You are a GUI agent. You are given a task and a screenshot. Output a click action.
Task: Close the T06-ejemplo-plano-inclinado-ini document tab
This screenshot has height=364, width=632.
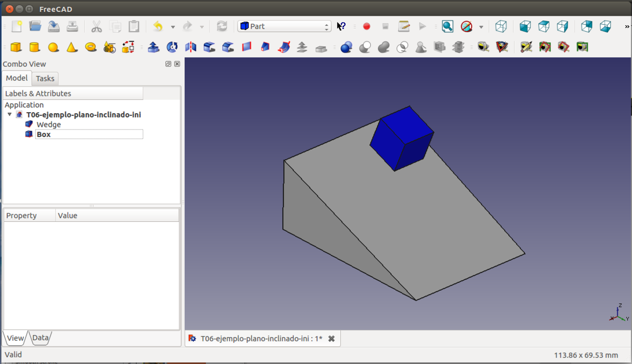click(x=331, y=339)
